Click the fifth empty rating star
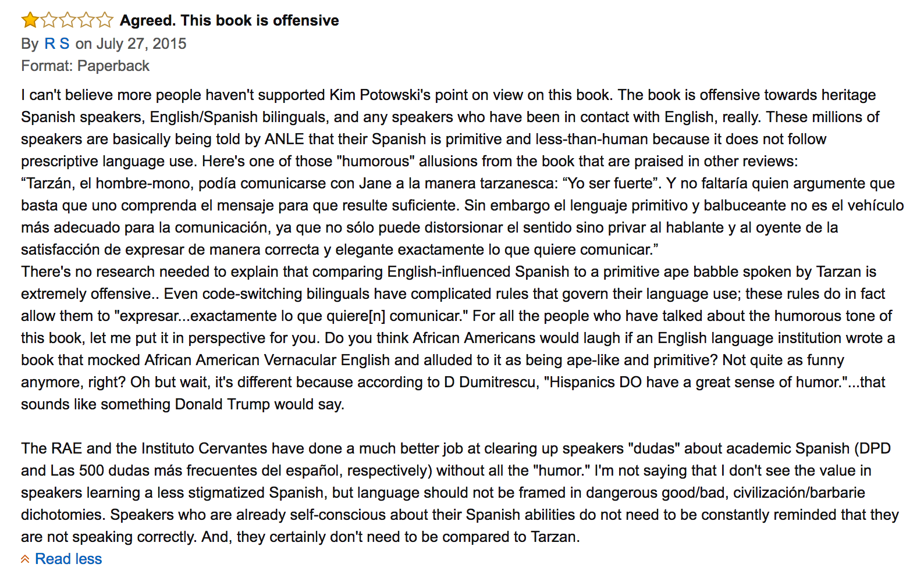 105,20
